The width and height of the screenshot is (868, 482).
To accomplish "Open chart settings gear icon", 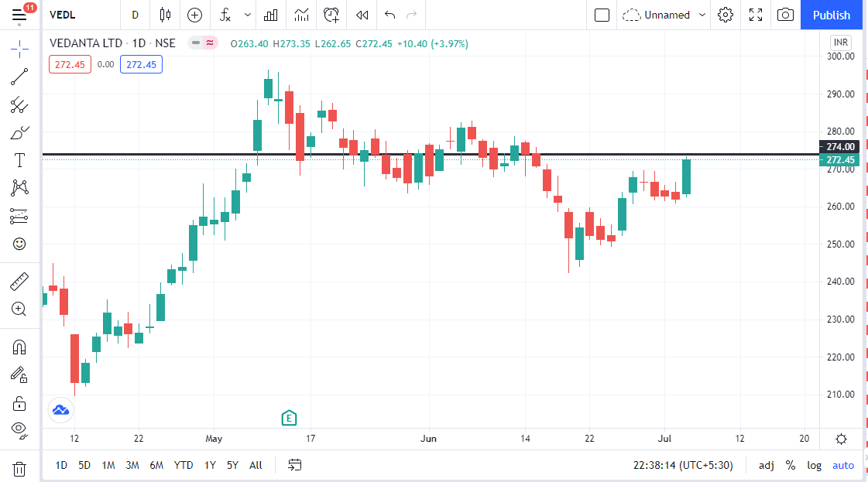I will 726,15.
